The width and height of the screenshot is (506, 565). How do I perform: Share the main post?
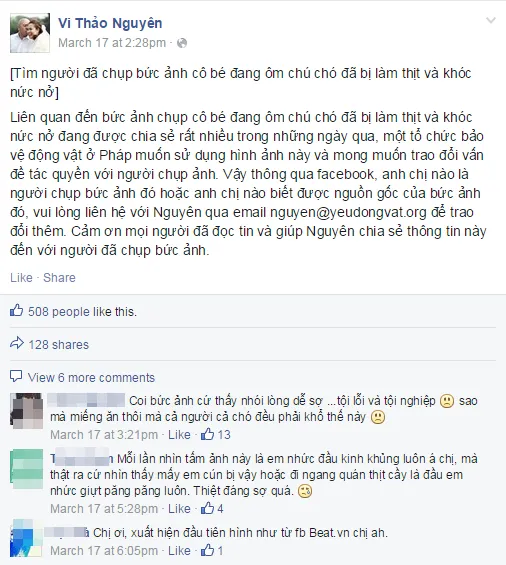click(59, 277)
